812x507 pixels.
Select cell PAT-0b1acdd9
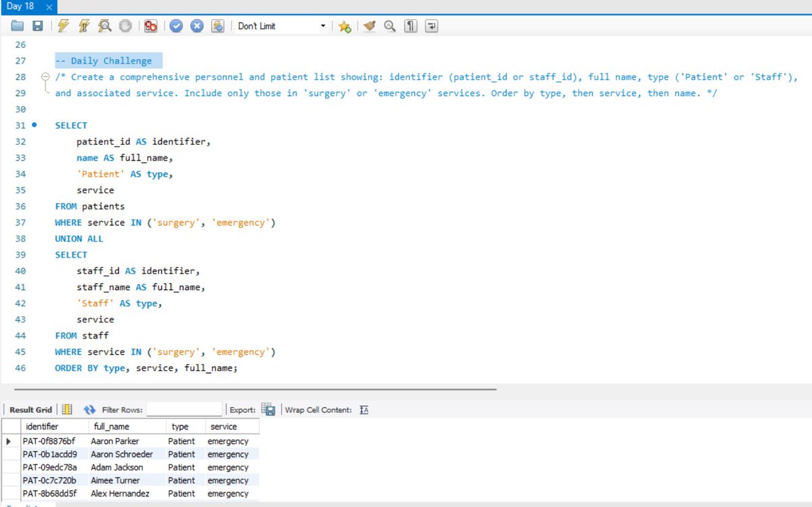(x=53, y=454)
